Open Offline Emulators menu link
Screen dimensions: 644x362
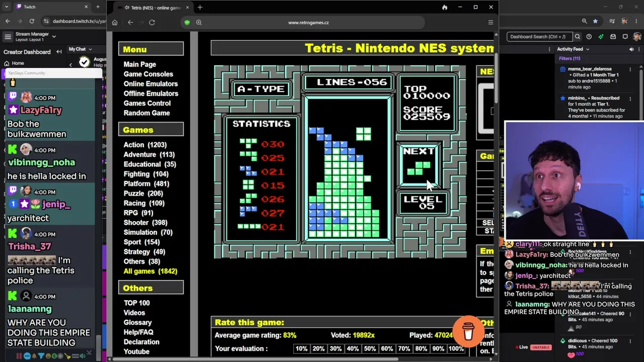[x=151, y=94]
